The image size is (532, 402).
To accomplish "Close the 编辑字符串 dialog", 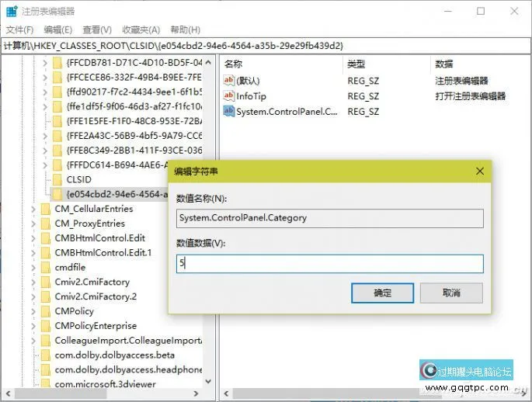I will coord(480,172).
